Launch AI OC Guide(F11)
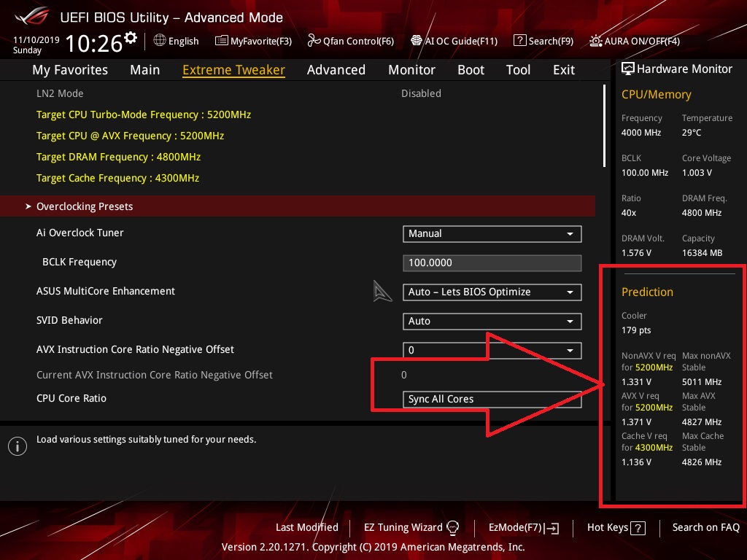 (x=417, y=41)
